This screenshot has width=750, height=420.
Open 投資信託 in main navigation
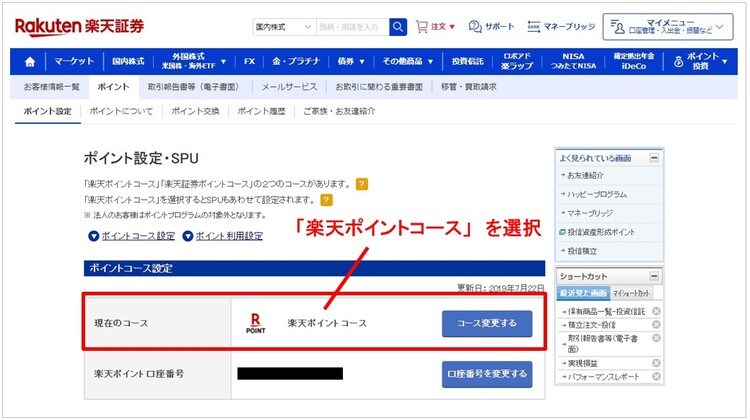468,61
